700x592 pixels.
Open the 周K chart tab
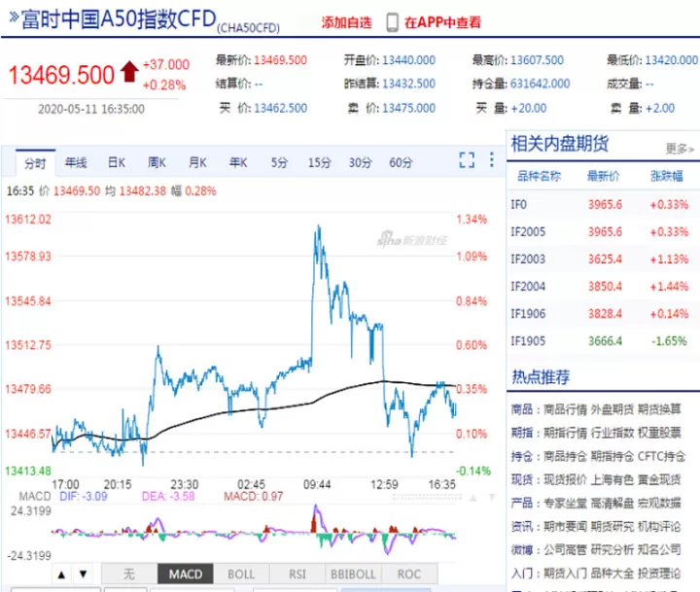coord(157,162)
